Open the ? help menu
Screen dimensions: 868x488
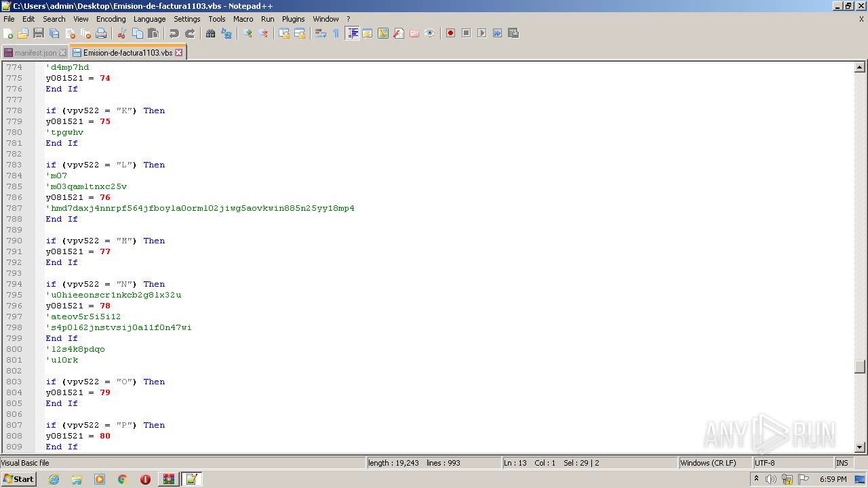349,19
